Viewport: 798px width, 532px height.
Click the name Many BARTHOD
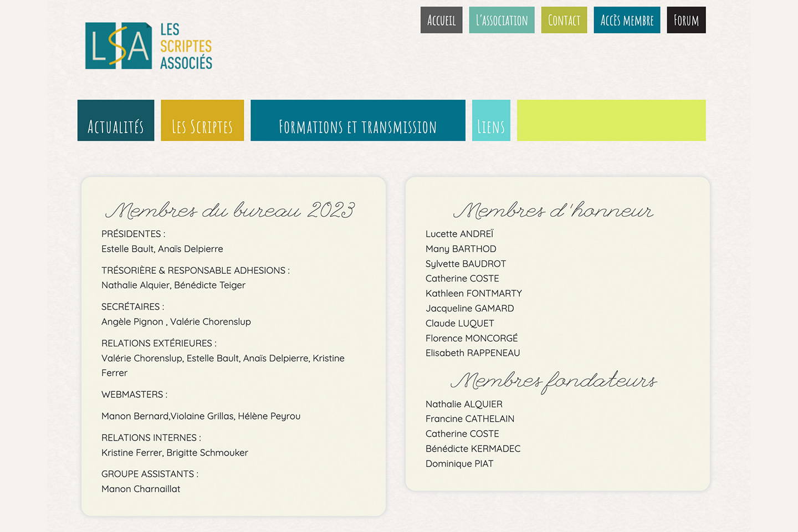pyautogui.click(x=461, y=249)
